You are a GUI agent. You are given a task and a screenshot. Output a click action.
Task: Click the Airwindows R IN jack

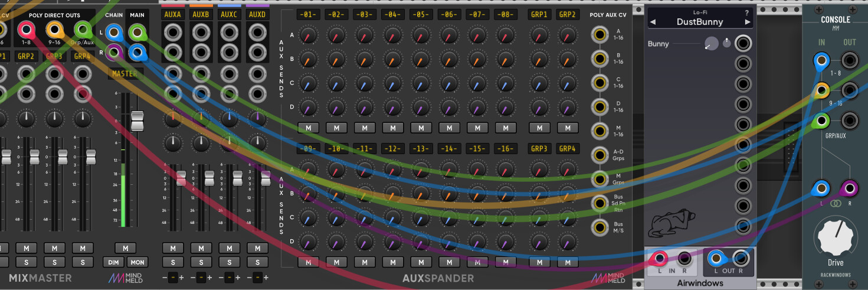click(x=684, y=258)
